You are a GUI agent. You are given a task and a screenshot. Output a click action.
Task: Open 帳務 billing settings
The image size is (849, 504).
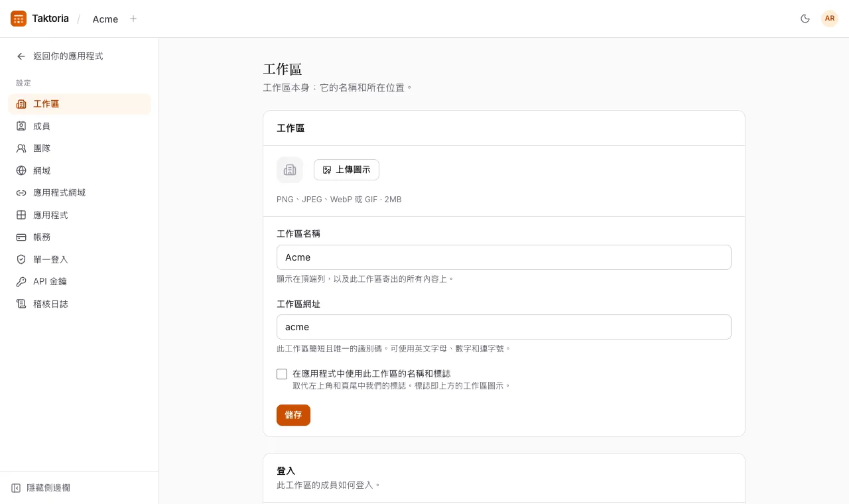coord(80,237)
